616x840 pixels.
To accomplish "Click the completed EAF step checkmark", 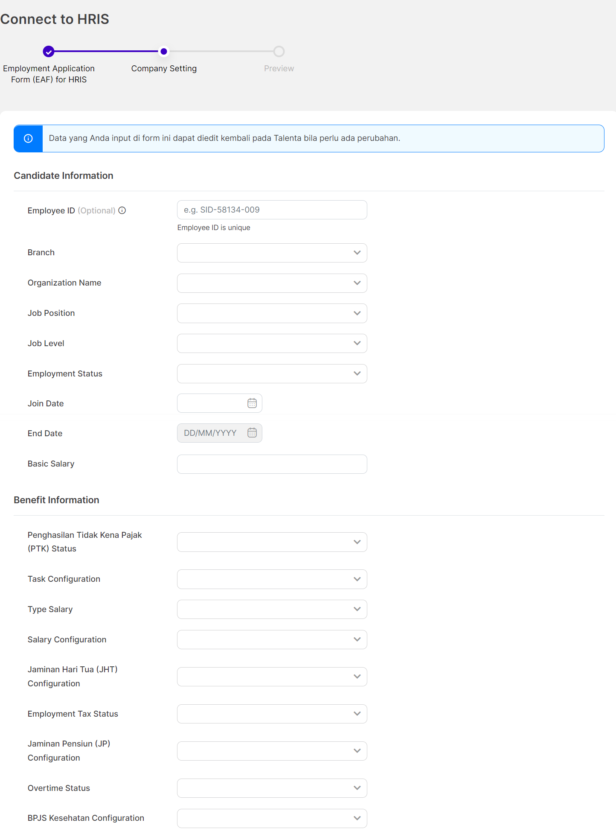I will [49, 52].
